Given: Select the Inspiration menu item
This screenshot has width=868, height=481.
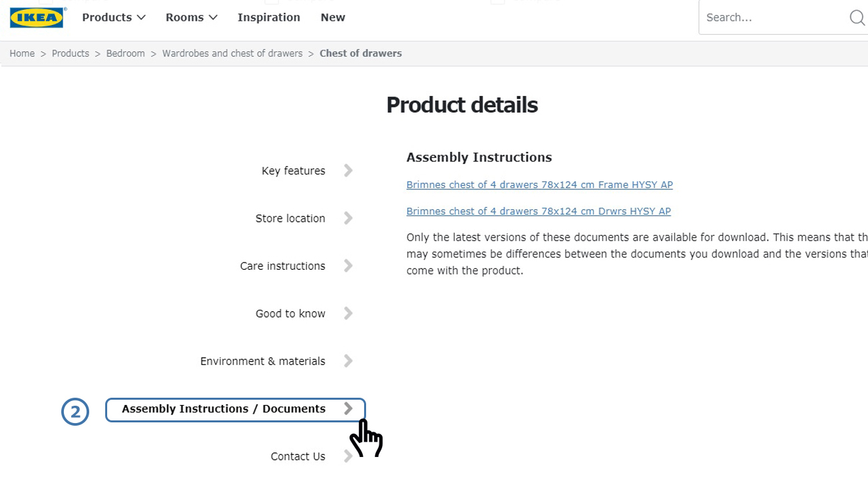Looking at the screenshot, I should 269,17.
